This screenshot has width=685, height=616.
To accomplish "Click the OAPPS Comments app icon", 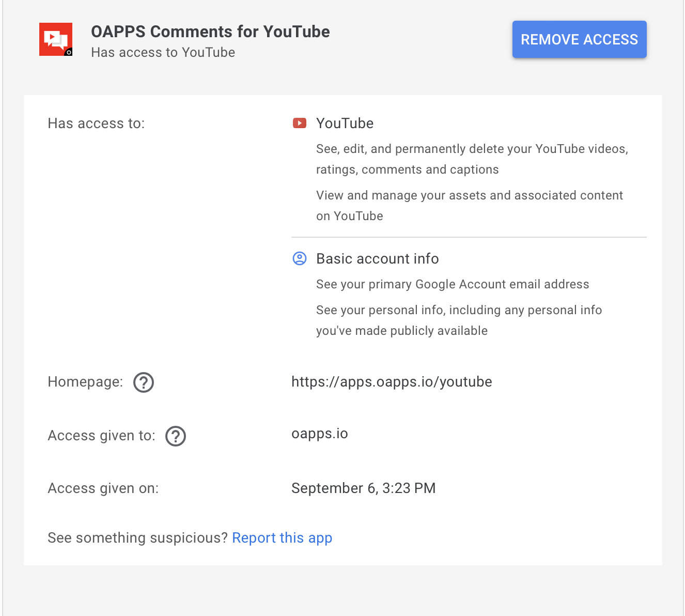I will (55, 39).
